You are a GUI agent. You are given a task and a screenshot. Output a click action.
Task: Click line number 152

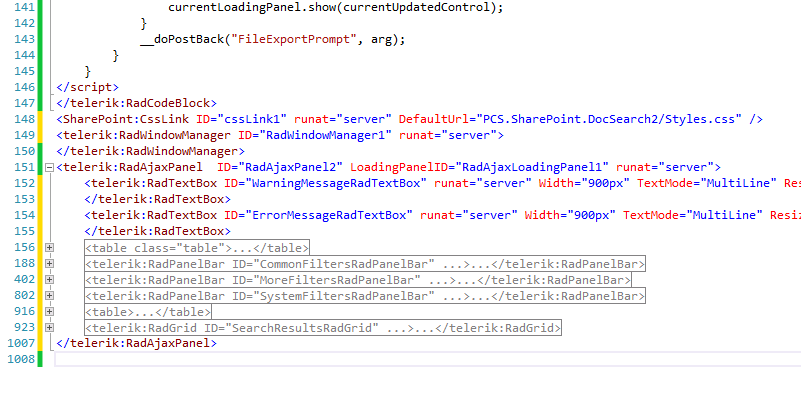[25, 183]
